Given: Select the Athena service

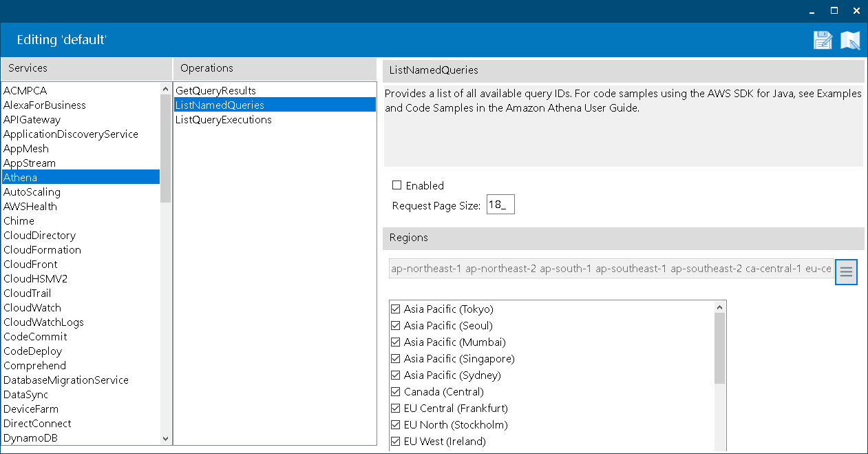Looking at the screenshot, I should pyautogui.click(x=81, y=178).
